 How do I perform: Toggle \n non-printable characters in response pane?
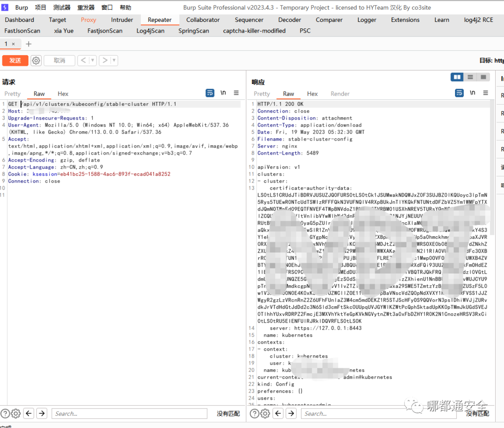pyautogui.click(x=472, y=93)
